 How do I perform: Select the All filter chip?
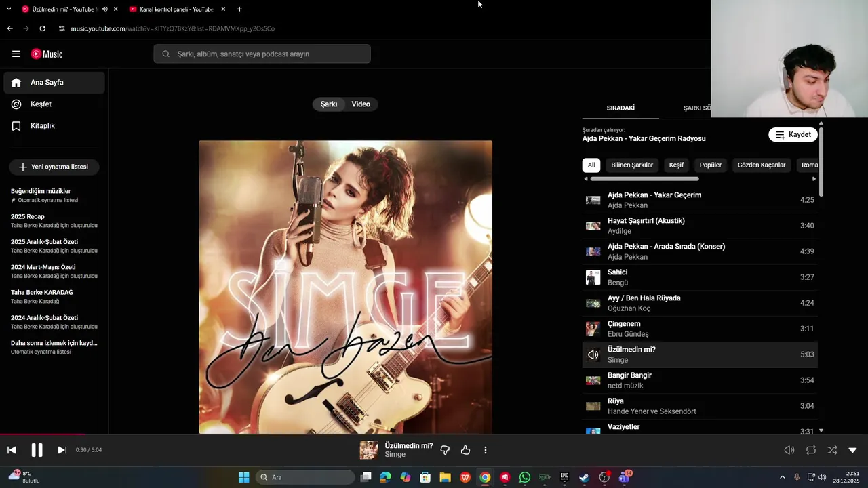(591, 165)
